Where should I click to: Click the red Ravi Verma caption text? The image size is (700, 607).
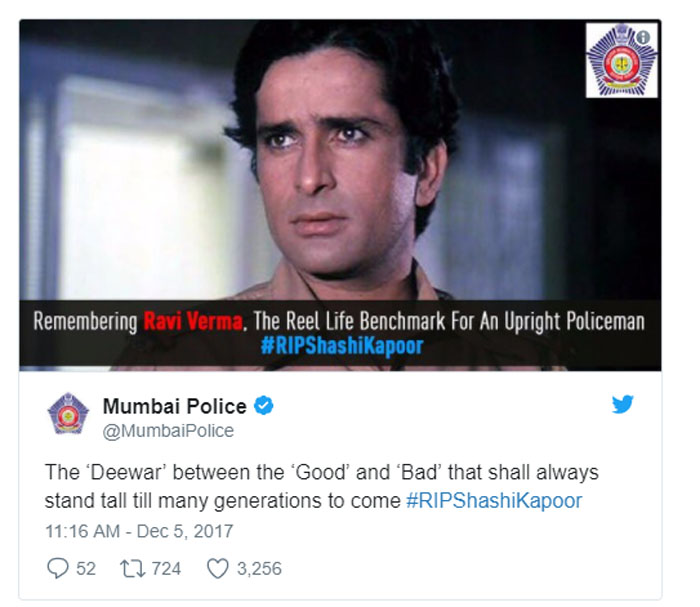(x=193, y=321)
